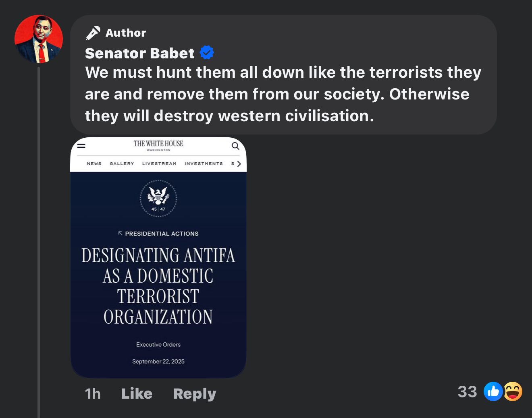Viewport: 532px width, 418px height.
Task: Open the LIVESTREAM tab
Action: pyautogui.click(x=159, y=163)
